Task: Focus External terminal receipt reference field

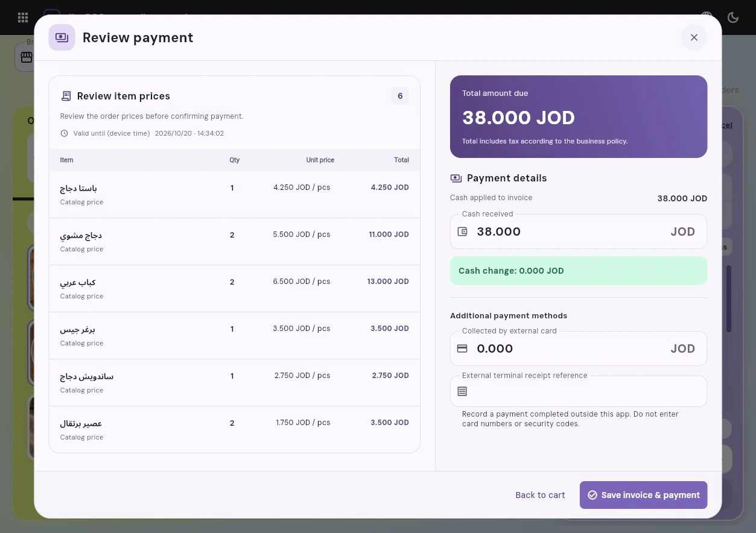Action: [578, 391]
